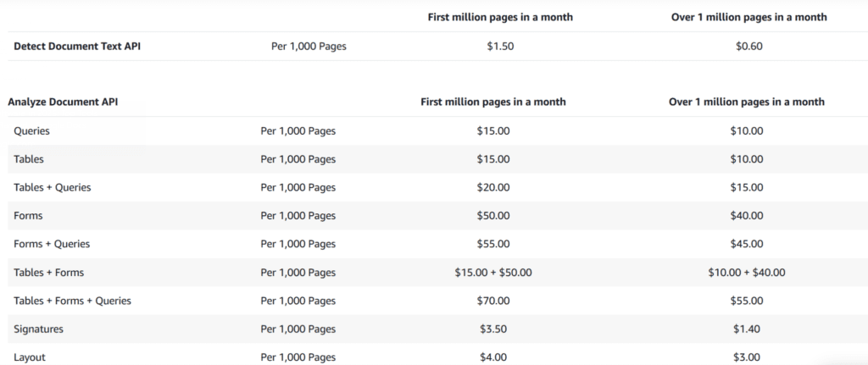Image resolution: width=868 pixels, height=365 pixels.
Task: Click the Per 1,000 Pages cell for Layout
Action: pyautogui.click(x=298, y=357)
